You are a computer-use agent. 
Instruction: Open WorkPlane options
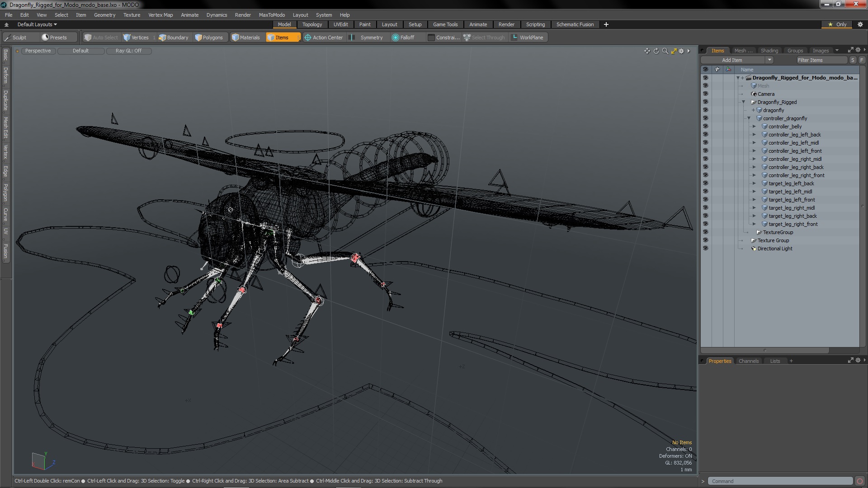[528, 38]
